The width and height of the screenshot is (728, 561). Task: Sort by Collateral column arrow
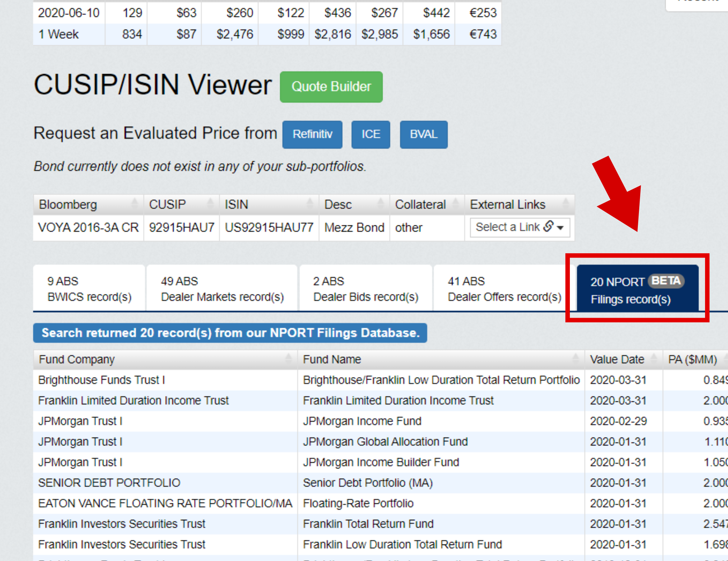455,204
